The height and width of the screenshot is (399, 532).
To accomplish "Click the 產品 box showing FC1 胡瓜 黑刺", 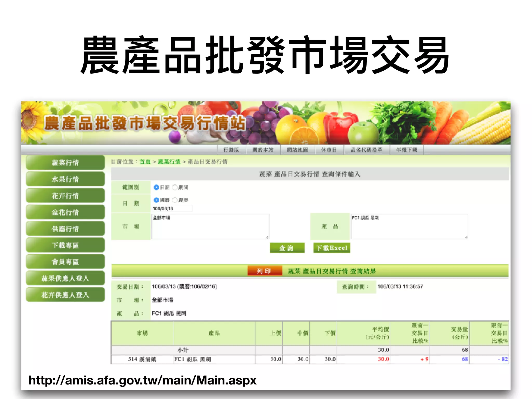I will tap(409, 226).
